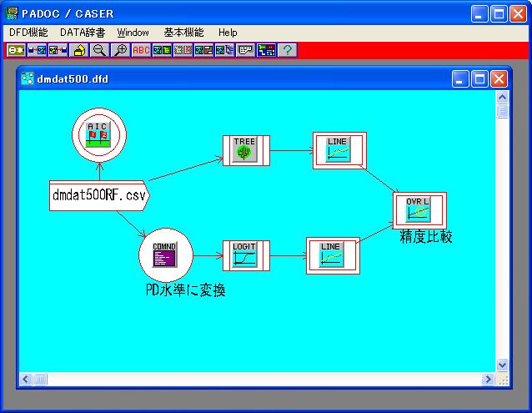The height and width of the screenshot is (413, 532).
Task: Click the horizontal scrollbar right arrow
Action: coord(488,380)
